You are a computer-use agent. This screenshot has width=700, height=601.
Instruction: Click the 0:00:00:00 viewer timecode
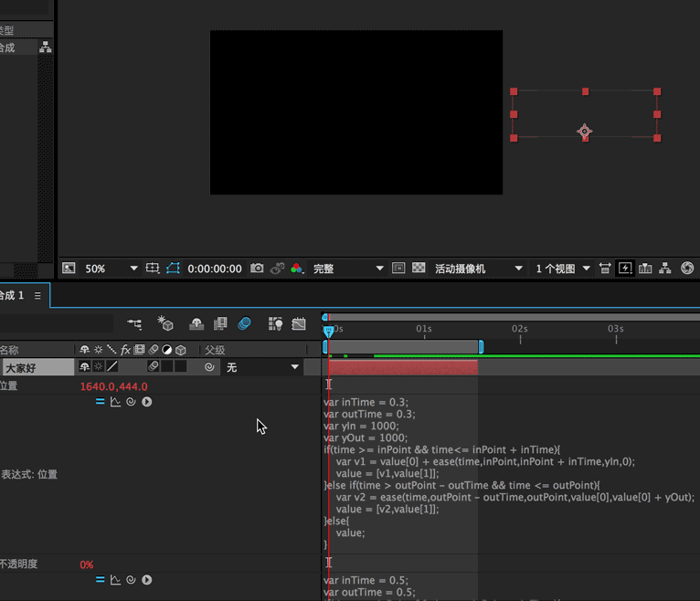tap(214, 269)
